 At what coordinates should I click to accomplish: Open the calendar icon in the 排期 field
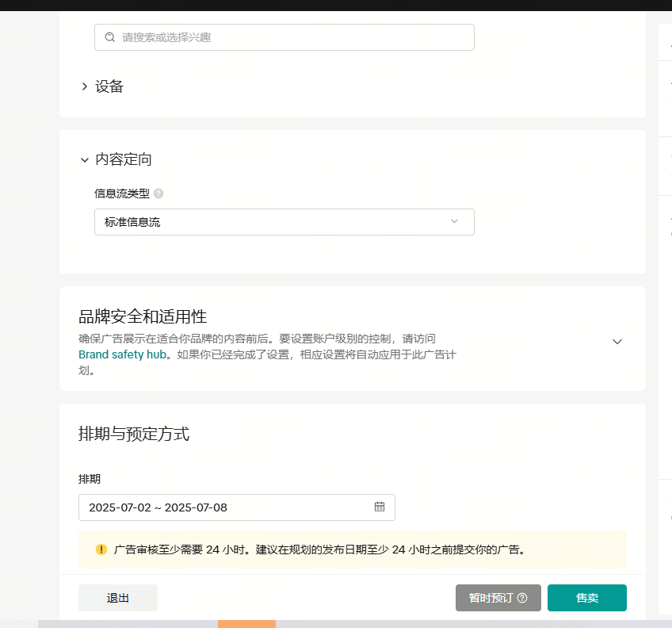coord(380,507)
